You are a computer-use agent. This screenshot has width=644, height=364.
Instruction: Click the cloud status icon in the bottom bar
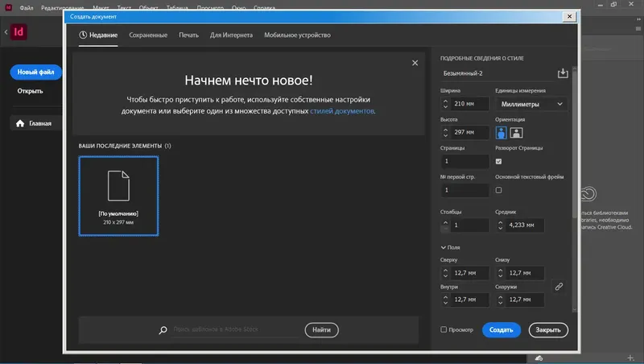pyautogui.click(x=539, y=358)
